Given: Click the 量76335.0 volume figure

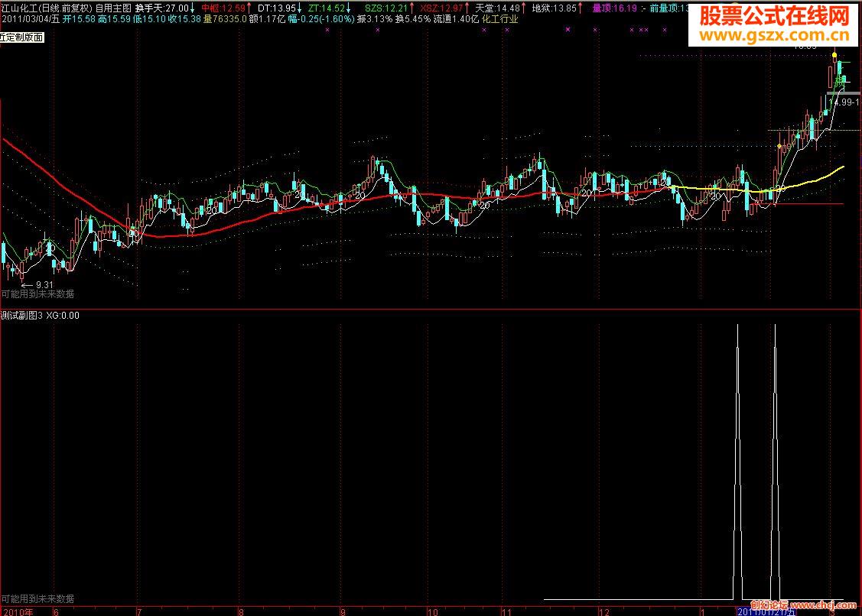Looking at the screenshot, I should click(225, 19).
